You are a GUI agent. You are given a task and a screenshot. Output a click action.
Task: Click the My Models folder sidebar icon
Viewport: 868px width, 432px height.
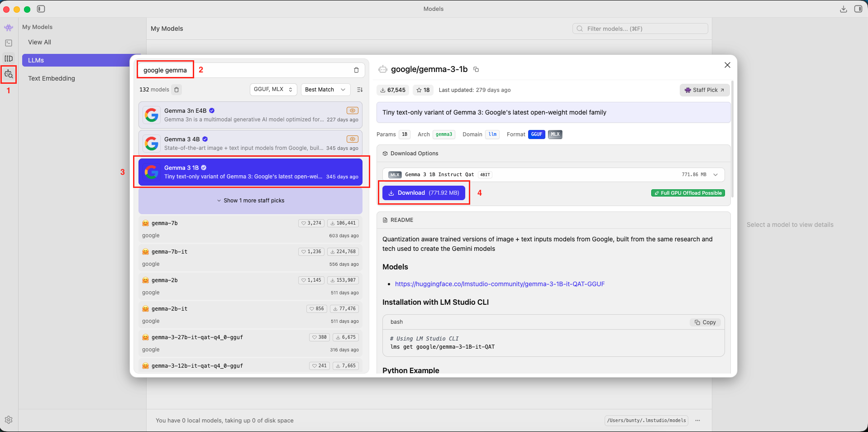point(9,58)
